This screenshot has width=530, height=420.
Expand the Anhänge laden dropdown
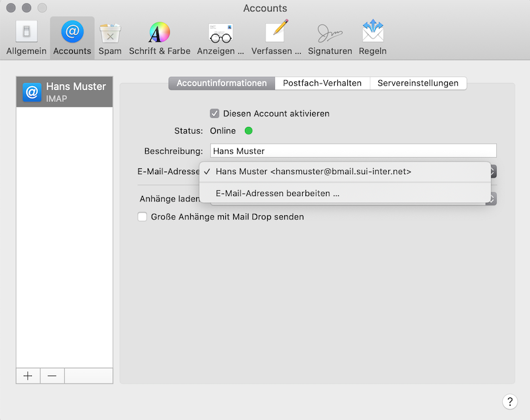coord(492,198)
